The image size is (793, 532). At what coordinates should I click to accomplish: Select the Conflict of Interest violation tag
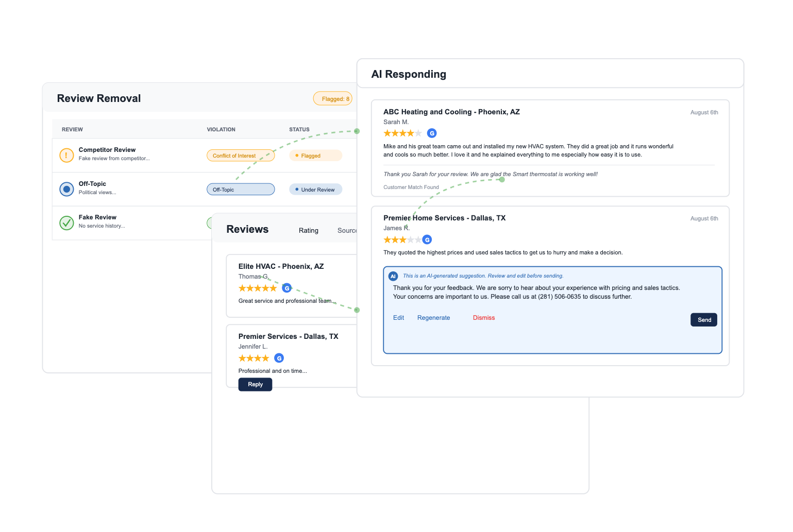[240, 156]
